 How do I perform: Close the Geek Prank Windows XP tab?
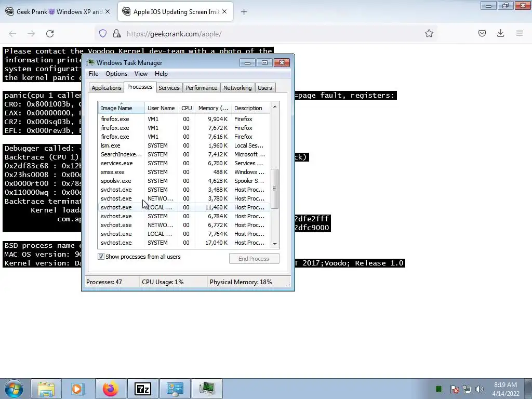tap(108, 11)
